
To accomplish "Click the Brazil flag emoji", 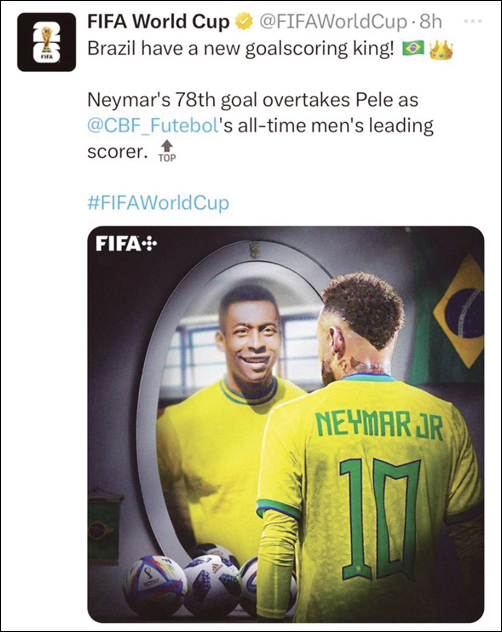I will click(x=413, y=49).
